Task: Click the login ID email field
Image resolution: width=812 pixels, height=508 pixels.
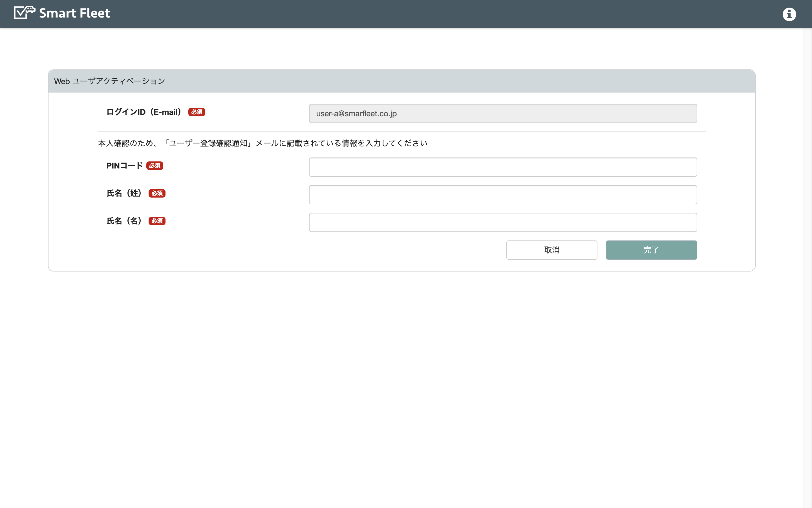Action: 503,113
